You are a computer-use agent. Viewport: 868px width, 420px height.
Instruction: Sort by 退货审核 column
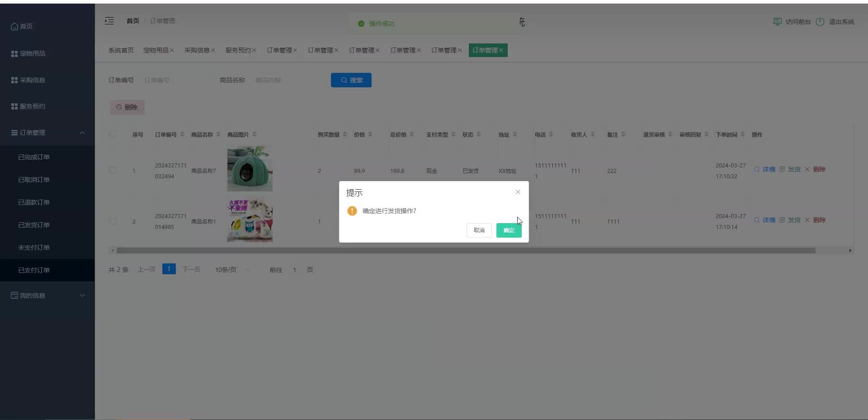(670, 134)
